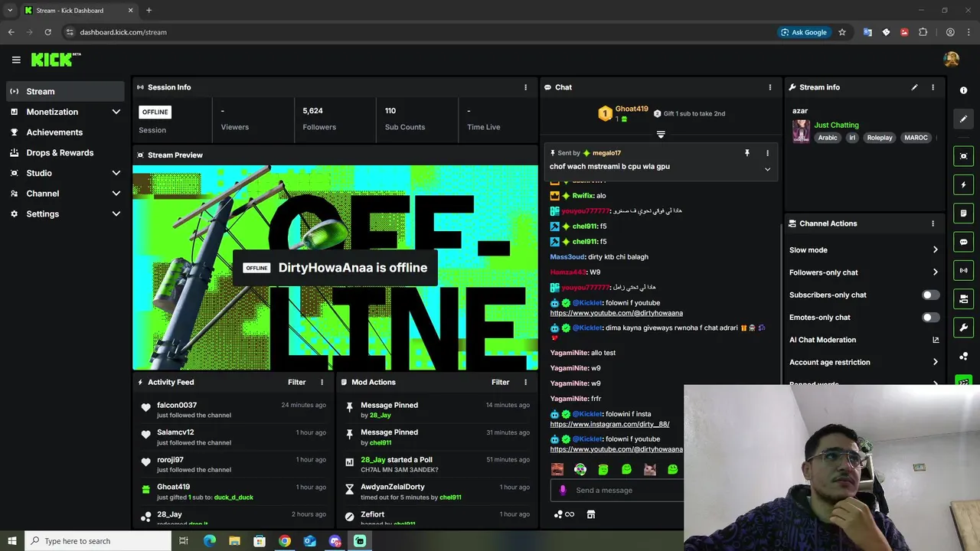The image size is (980, 551).
Task: Click Ask Google button in address bar
Action: pyautogui.click(x=804, y=32)
